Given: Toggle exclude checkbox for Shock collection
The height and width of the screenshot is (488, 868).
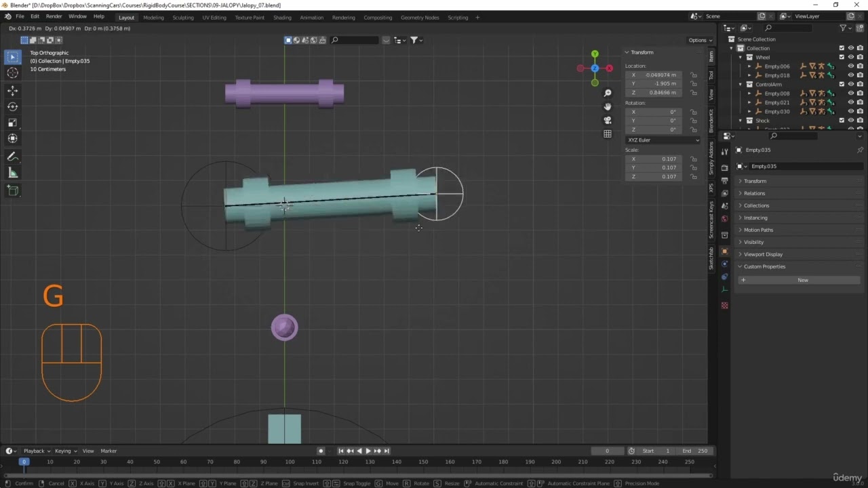Looking at the screenshot, I should tap(842, 121).
